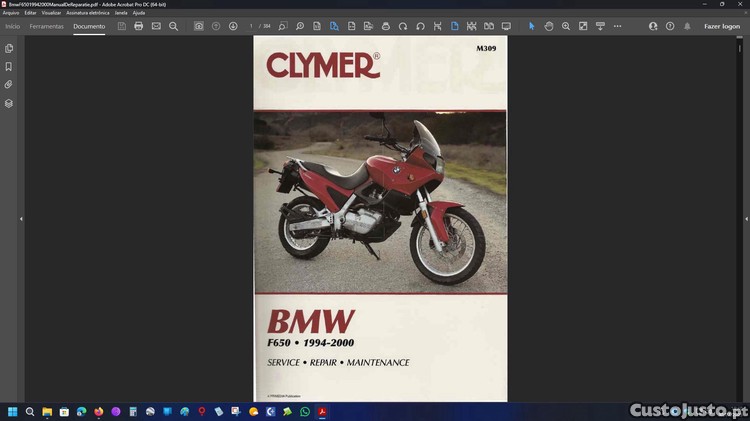750x421 pixels.
Task: Open the Bookmarks panel in left sidebar
Action: pos(9,66)
